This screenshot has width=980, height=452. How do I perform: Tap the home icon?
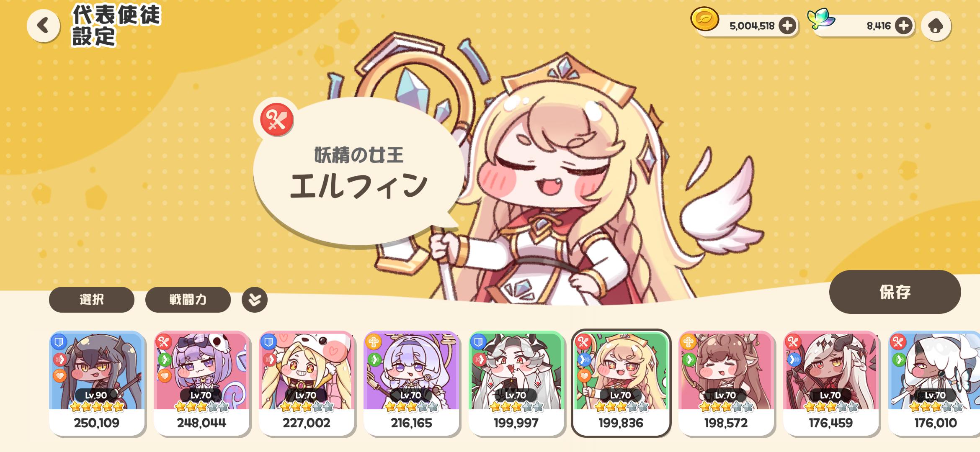click(x=936, y=26)
